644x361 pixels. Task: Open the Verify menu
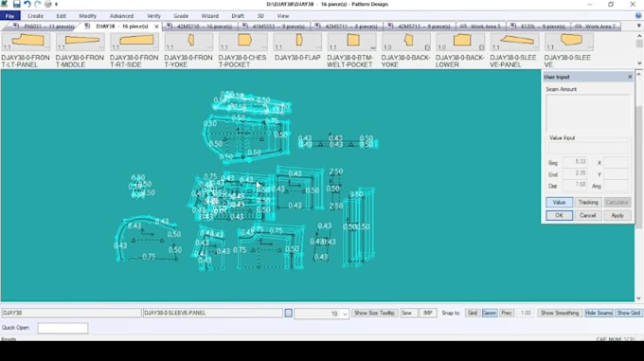153,16
